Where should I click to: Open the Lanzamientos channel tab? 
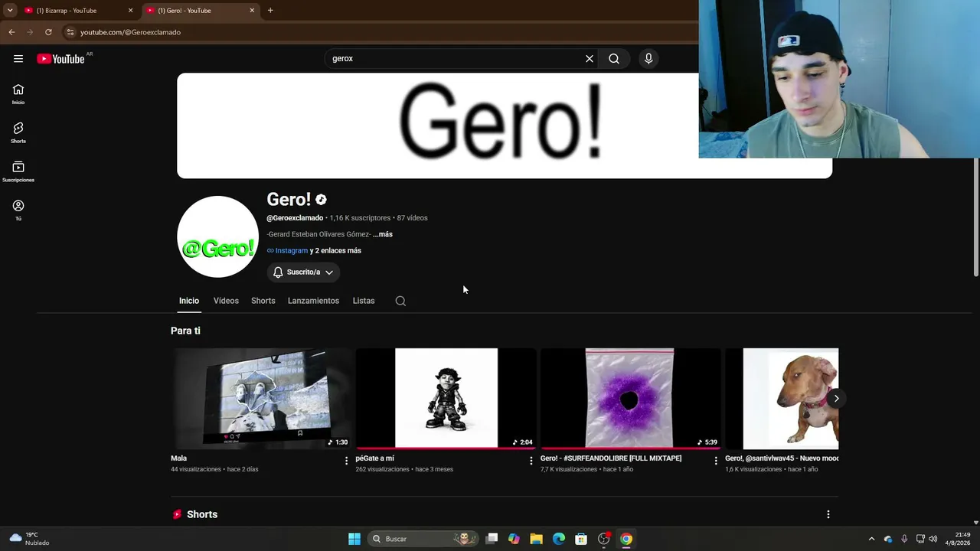tap(313, 301)
